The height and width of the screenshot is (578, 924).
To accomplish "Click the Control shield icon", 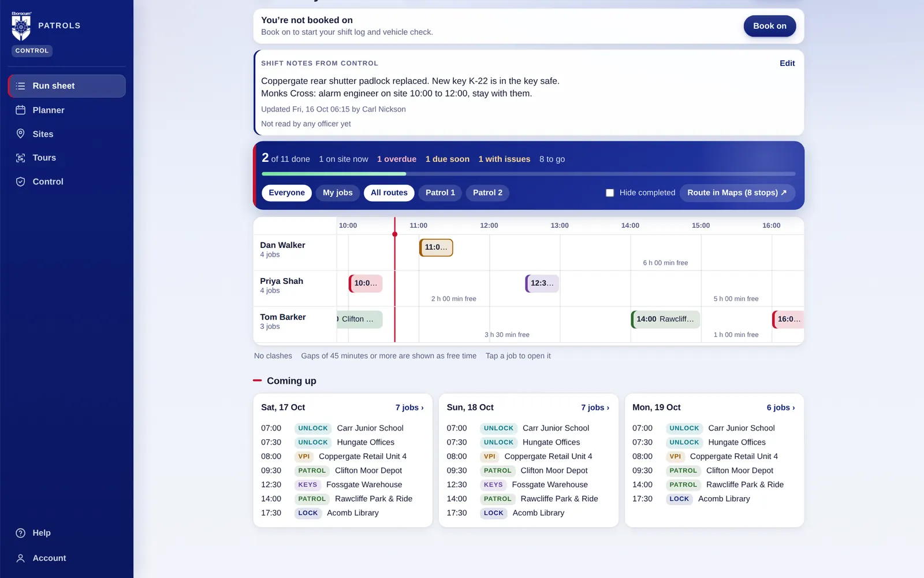I will tap(21, 181).
